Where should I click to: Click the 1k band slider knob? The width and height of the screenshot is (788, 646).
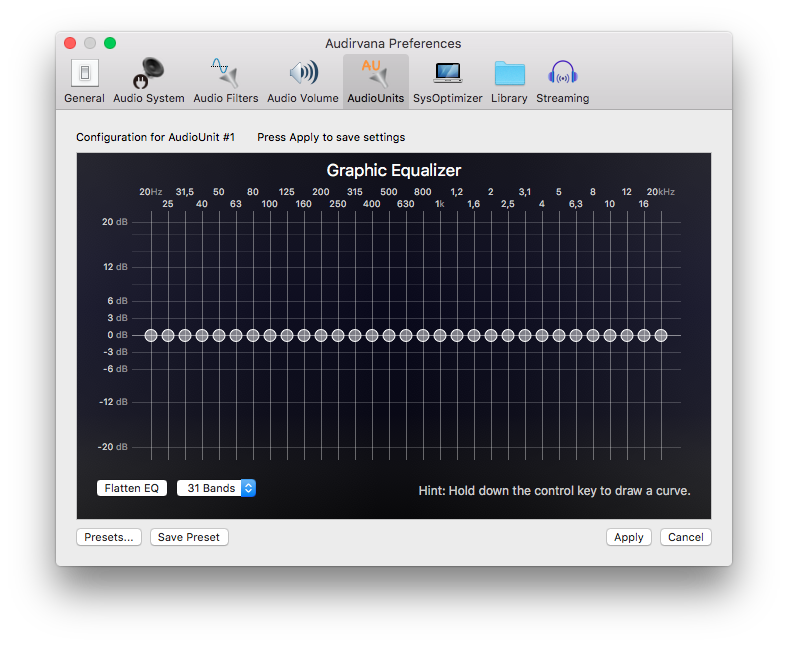(x=440, y=335)
